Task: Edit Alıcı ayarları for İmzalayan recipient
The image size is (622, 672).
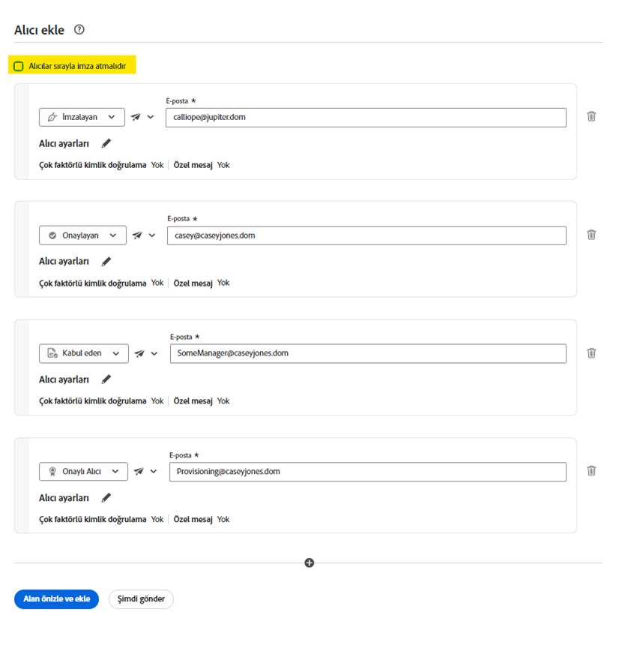Action: click(106, 143)
